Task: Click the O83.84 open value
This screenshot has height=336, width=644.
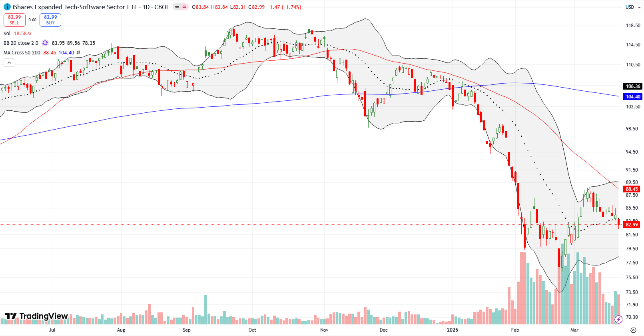Action: click(200, 7)
